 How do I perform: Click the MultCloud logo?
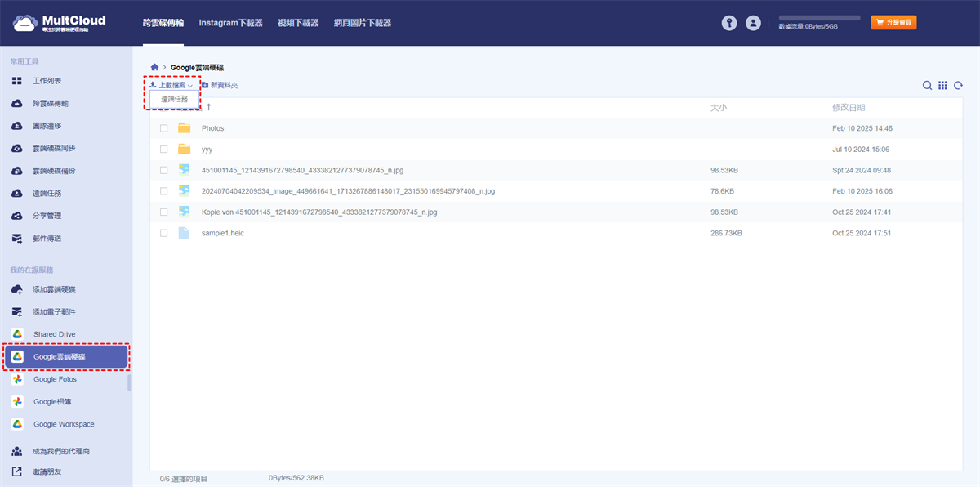pos(59,23)
